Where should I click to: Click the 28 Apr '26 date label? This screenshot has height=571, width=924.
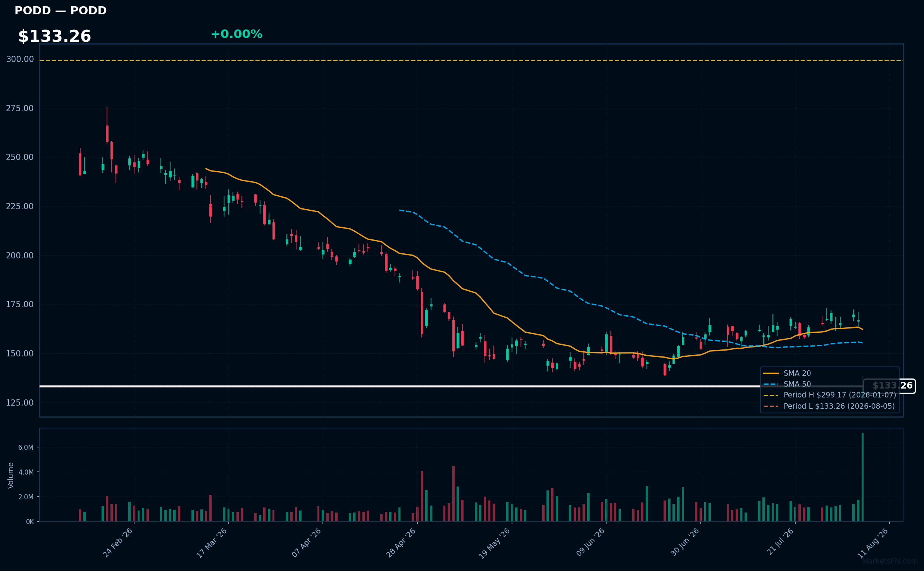click(x=400, y=543)
